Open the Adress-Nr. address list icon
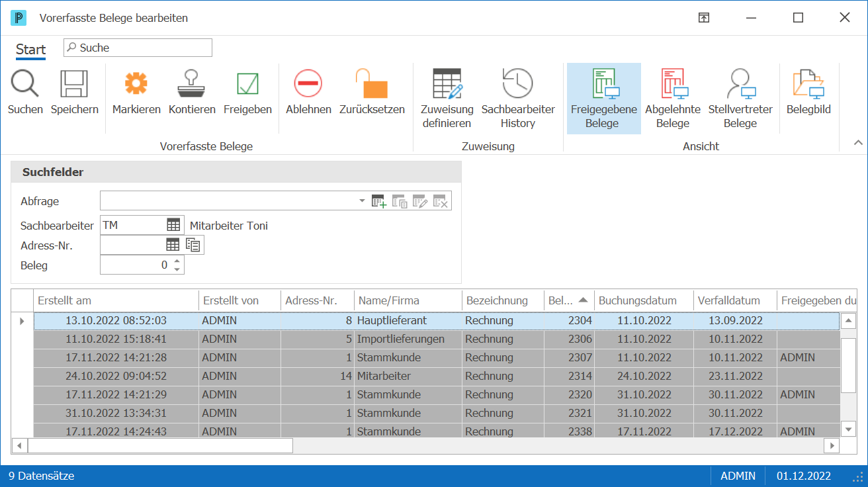This screenshot has height=487, width=868. pos(193,245)
